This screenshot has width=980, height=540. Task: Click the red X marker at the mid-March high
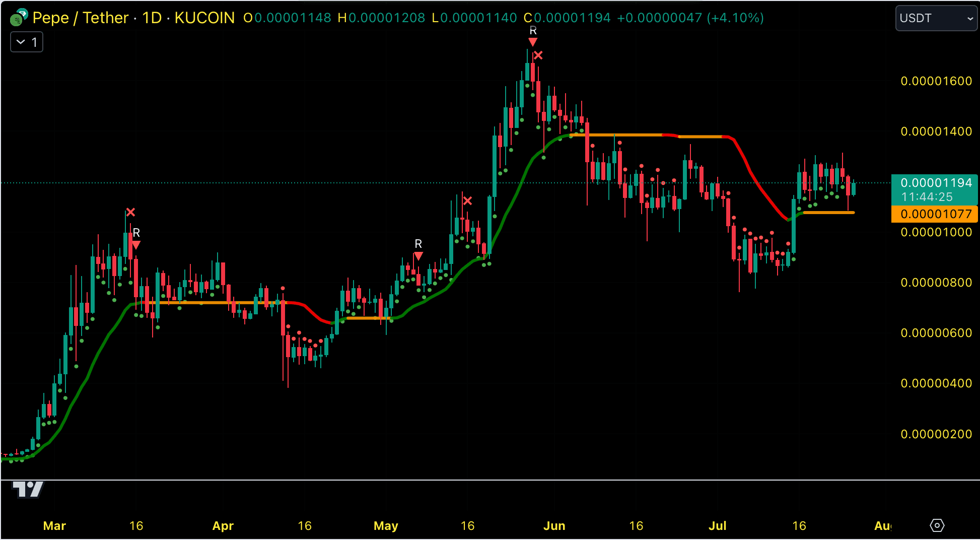pos(130,212)
